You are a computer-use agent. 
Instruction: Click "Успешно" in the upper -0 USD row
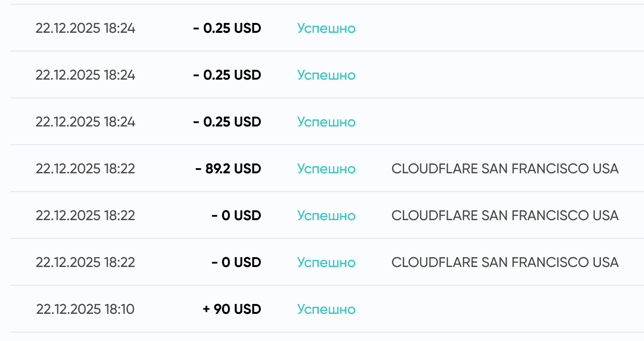click(326, 215)
